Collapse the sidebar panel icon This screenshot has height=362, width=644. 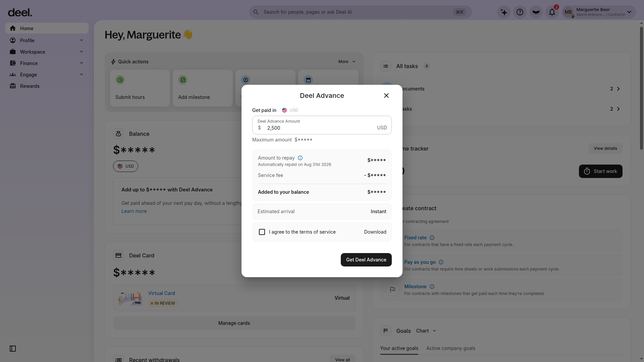coord(13,349)
